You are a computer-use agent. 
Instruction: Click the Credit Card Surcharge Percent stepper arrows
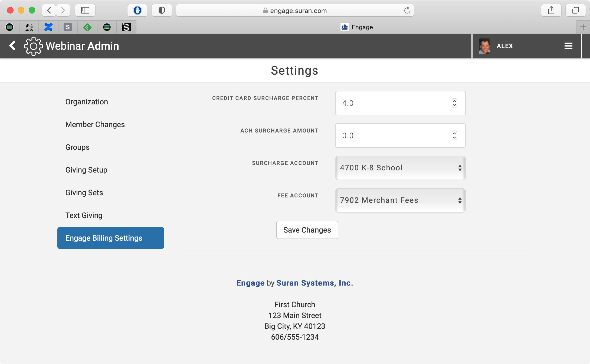[x=454, y=103]
